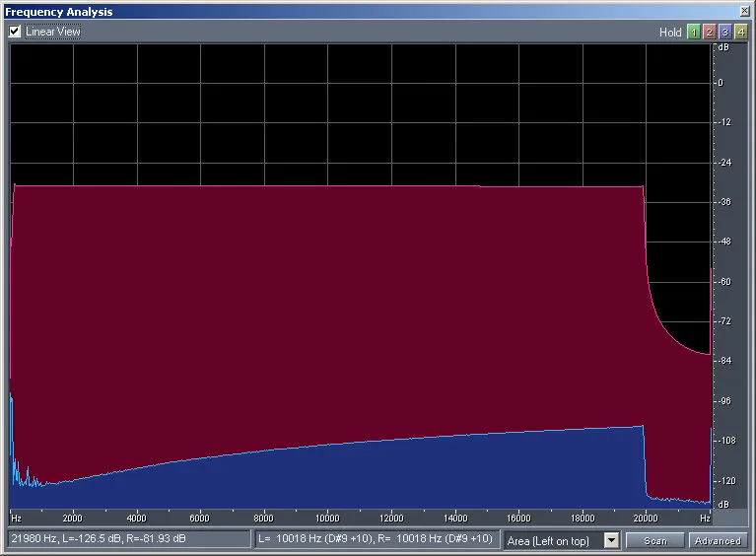Toggle Hold button 1 (green)
The image size is (756, 556).
point(693,33)
